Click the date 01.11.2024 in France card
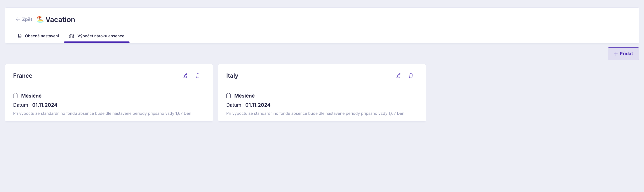 point(45,105)
